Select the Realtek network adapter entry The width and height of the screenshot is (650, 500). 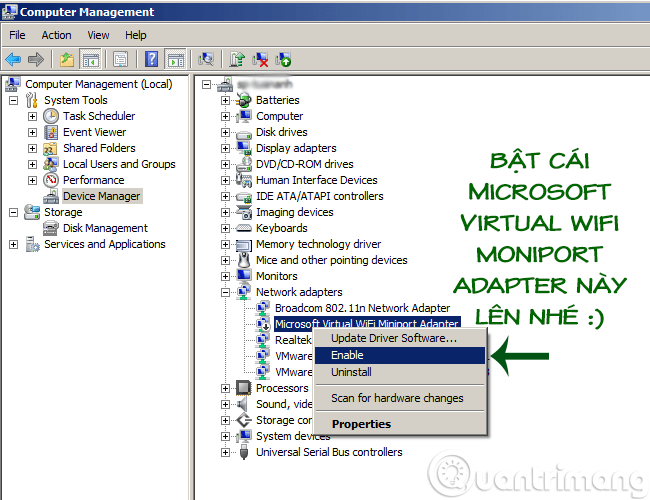point(293,340)
